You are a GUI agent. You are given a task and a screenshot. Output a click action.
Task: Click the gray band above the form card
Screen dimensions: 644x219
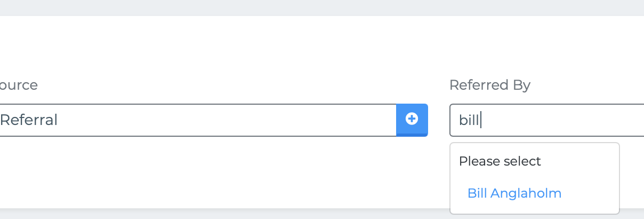point(322,7)
